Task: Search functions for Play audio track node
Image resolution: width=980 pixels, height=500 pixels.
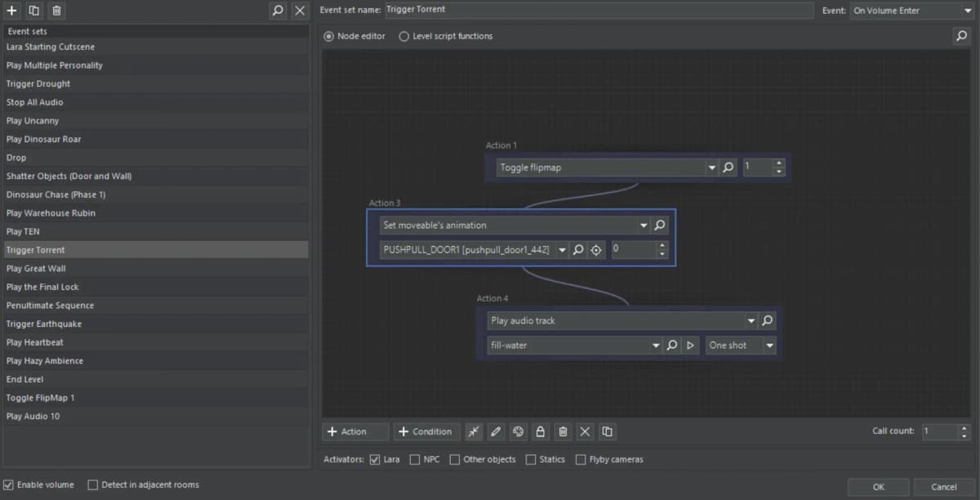Action: 767,320
